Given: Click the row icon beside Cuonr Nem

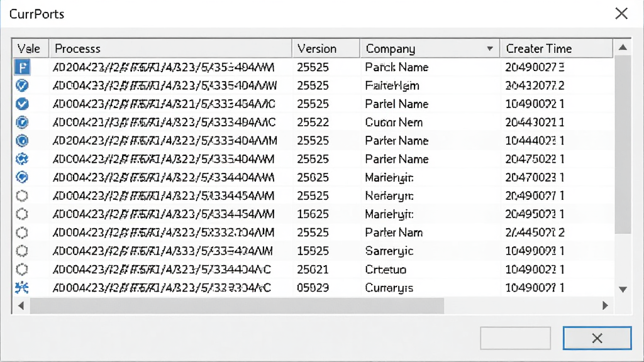Looking at the screenshot, I should click(x=22, y=123).
